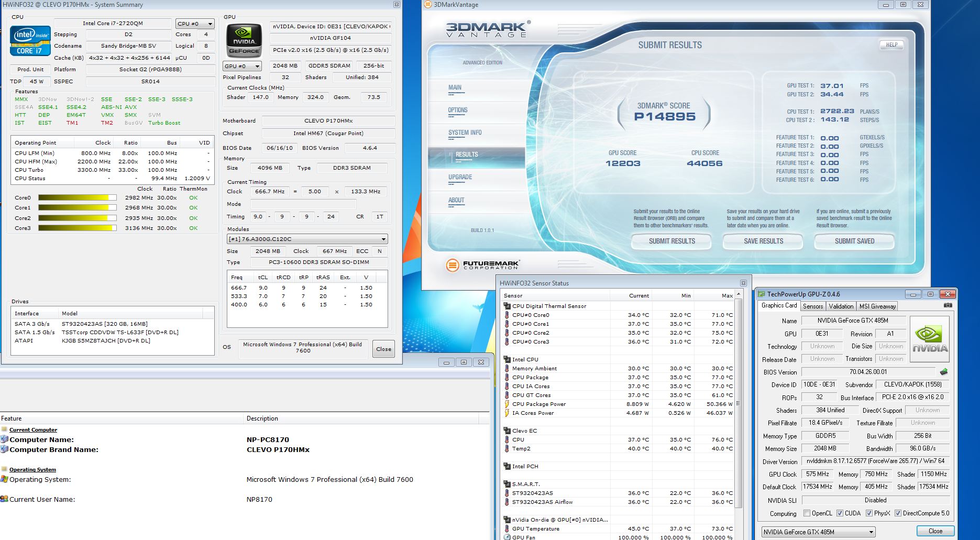Click chip icon beside Intel PCH group
980x540 pixels.
pyautogui.click(x=506, y=466)
